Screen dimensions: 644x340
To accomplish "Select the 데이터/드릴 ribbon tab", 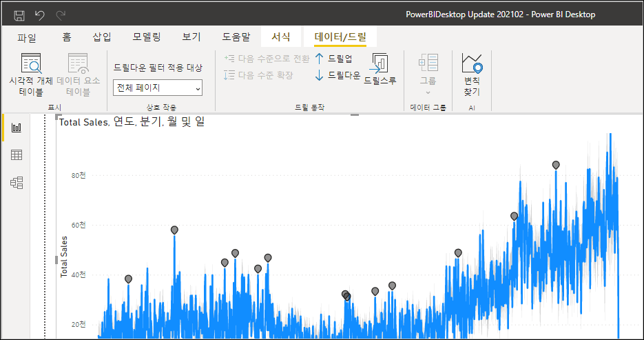I will [x=340, y=37].
